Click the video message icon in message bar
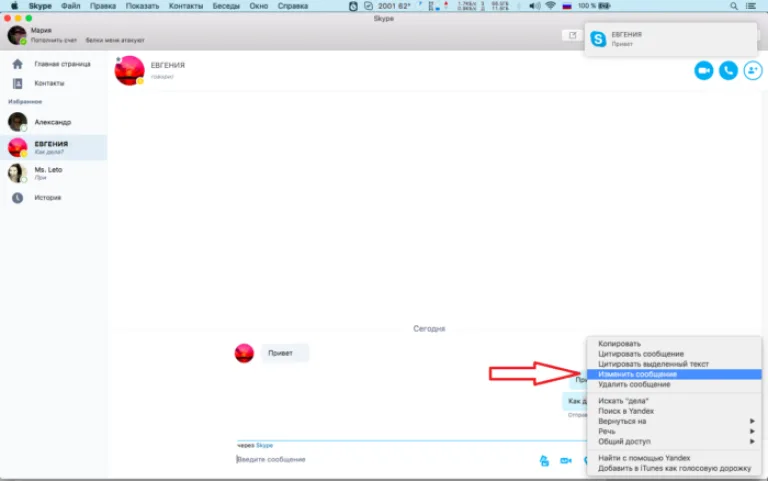The height and width of the screenshot is (481, 768). (x=566, y=460)
